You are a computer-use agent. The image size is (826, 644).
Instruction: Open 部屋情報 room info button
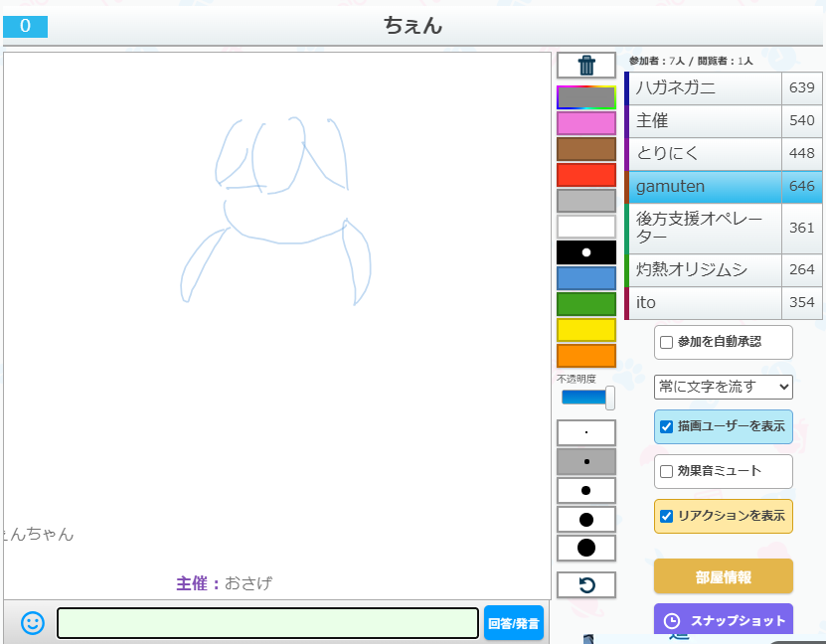pyautogui.click(x=723, y=576)
